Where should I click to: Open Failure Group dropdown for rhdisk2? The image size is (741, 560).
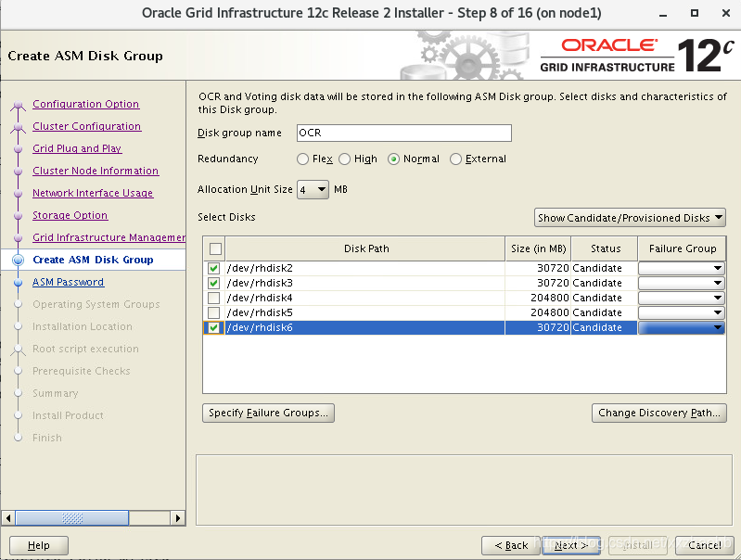point(682,269)
